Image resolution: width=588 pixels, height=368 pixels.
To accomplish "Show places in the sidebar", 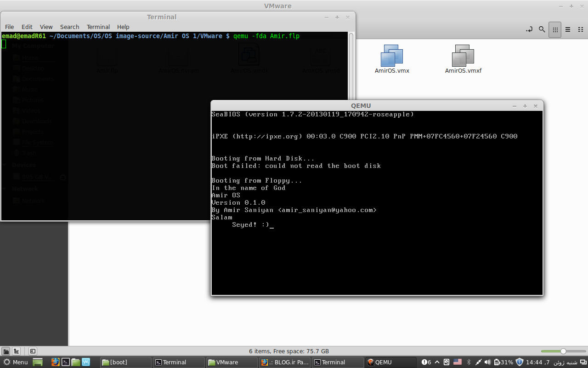I will pos(6,351).
